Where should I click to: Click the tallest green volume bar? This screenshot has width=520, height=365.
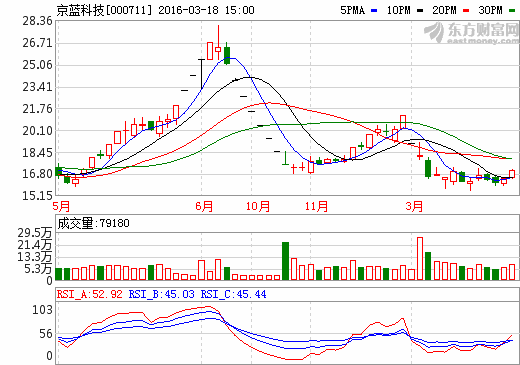285,261
